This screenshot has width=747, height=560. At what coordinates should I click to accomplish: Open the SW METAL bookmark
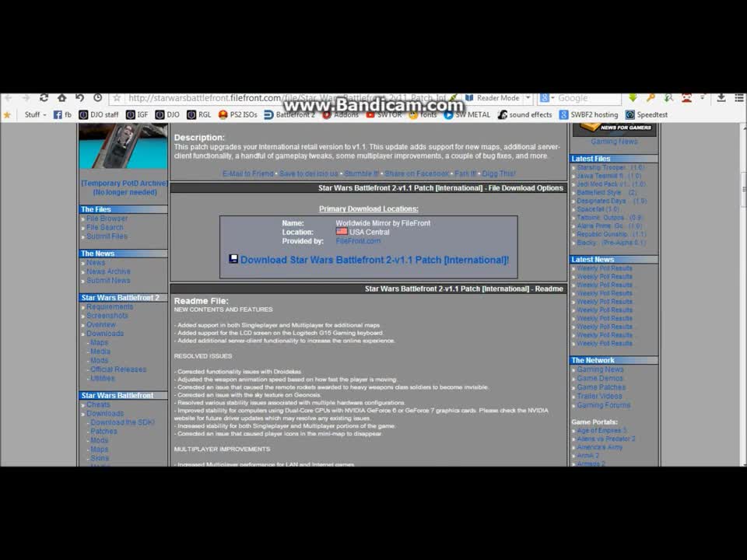click(469, 114)
